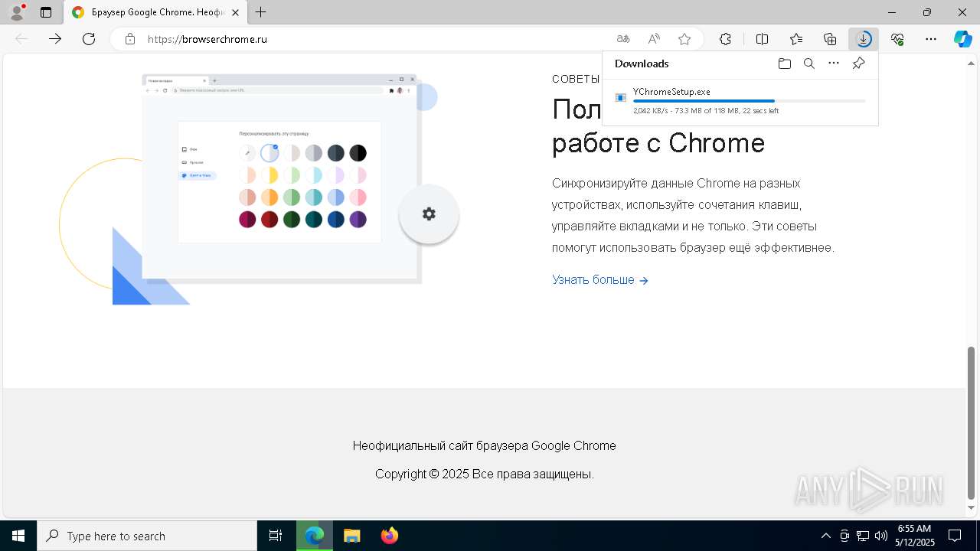The height and width of the screenshot is (551, 980).
Task: Click the Type here to search box
Action: pos(147,536)
